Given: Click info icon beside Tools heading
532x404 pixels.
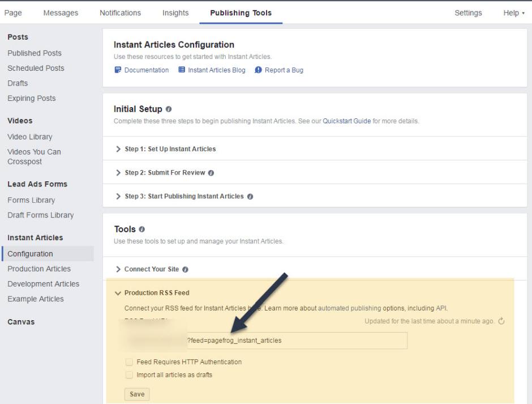Looking at the screenshot, I should coord(142,229).
